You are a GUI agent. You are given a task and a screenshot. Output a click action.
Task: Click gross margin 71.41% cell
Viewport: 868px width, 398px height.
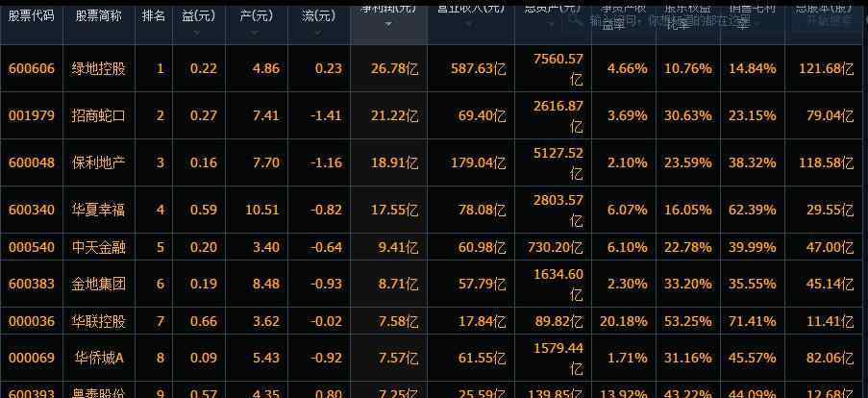753,321
